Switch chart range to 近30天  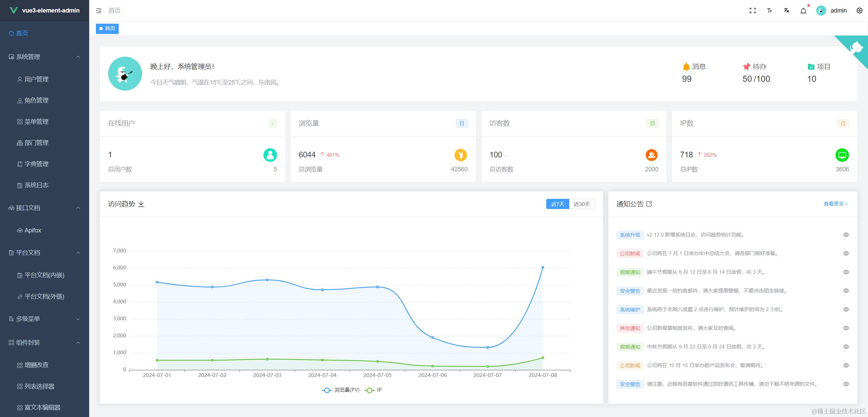582,204
